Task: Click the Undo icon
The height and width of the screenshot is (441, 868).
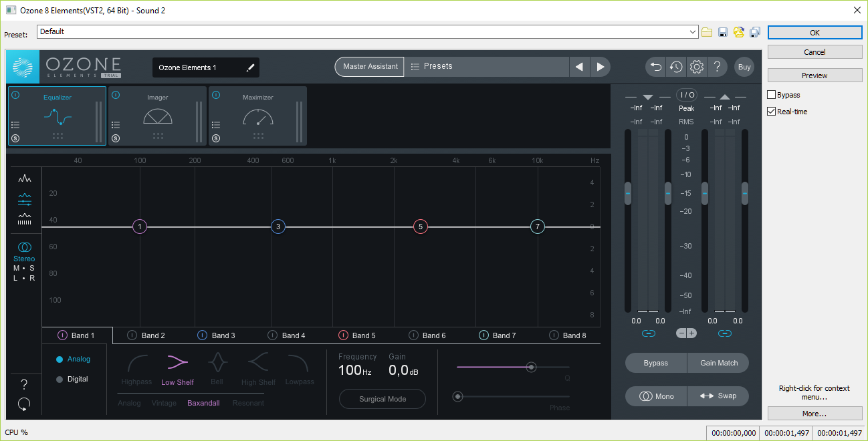Action: (x=656, y=67)
